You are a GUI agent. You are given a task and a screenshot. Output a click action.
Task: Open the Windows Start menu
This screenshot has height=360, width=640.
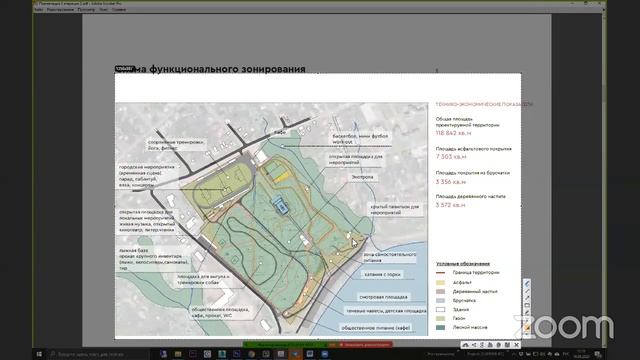pyautogui.click(x=39, y=354)
